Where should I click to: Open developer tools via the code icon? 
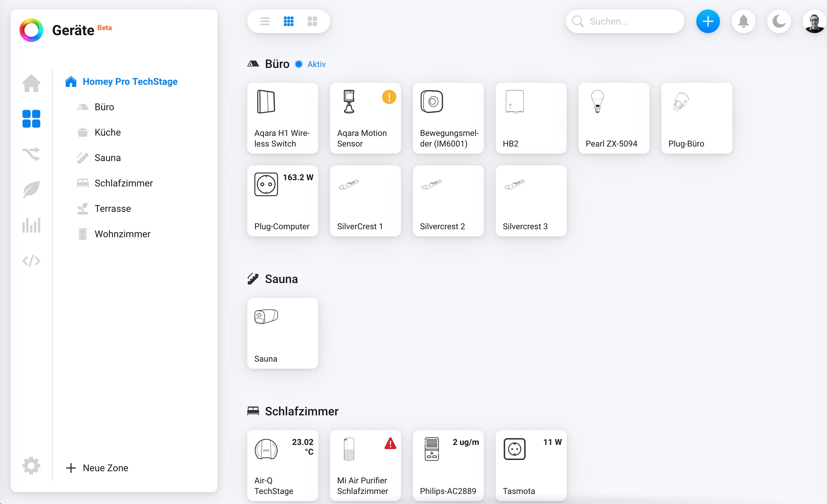31,261
